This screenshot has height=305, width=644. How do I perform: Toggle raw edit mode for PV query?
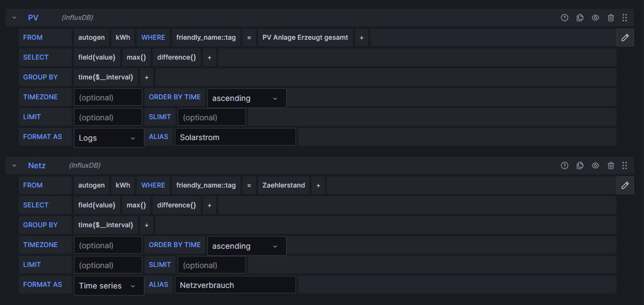(x=625, y=38)
